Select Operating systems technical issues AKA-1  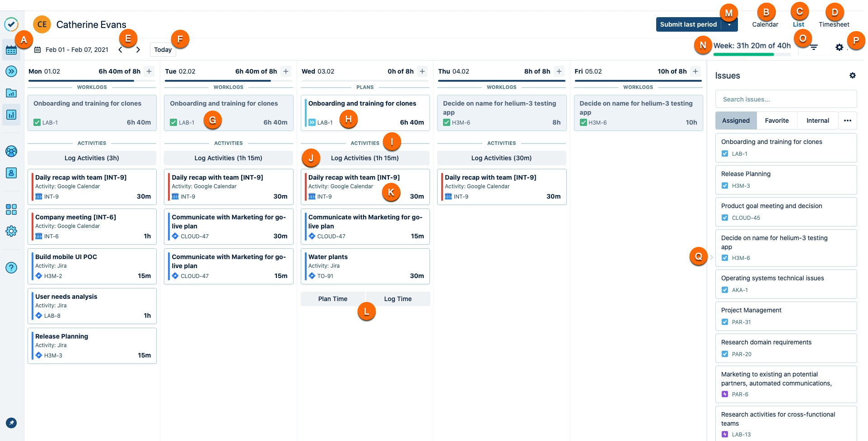coord(786,284)
